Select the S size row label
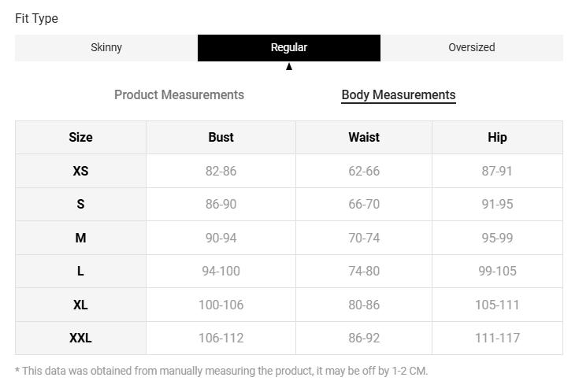 point(80,204)
